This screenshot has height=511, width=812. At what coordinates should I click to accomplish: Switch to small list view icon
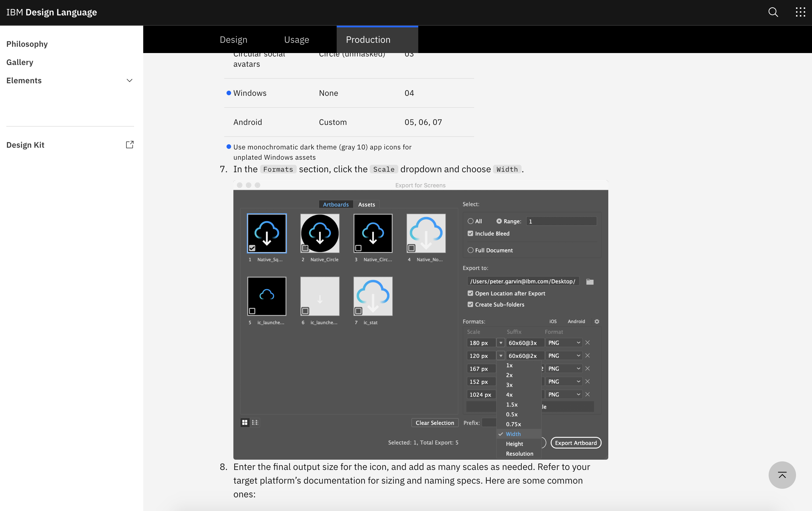pos(255,422)
